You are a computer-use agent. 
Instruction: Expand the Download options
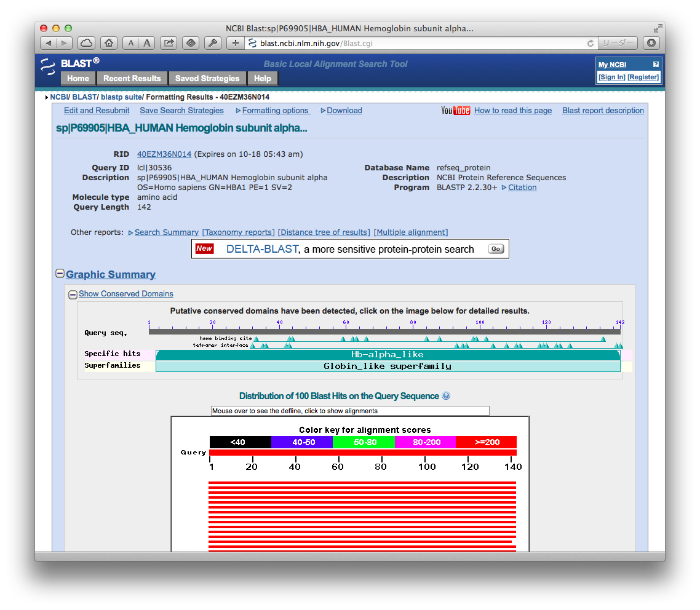[344, 111]
